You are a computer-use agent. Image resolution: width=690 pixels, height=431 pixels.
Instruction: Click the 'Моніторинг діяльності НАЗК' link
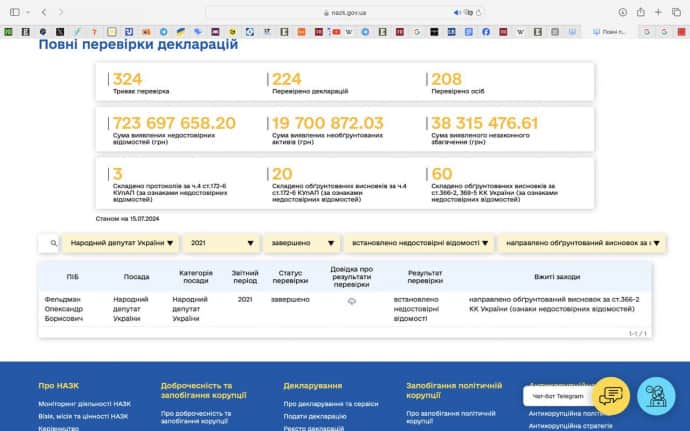point(83,404)
